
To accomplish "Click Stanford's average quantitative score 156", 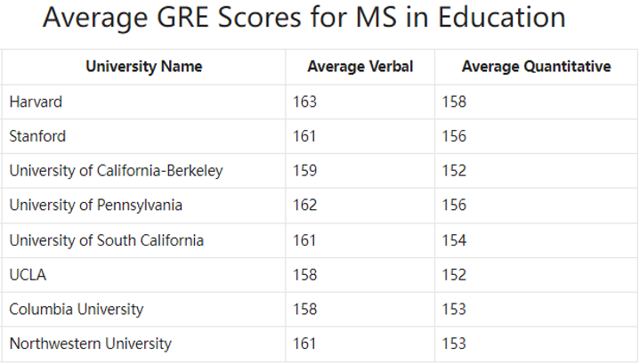I will click(x=454, y=137).
